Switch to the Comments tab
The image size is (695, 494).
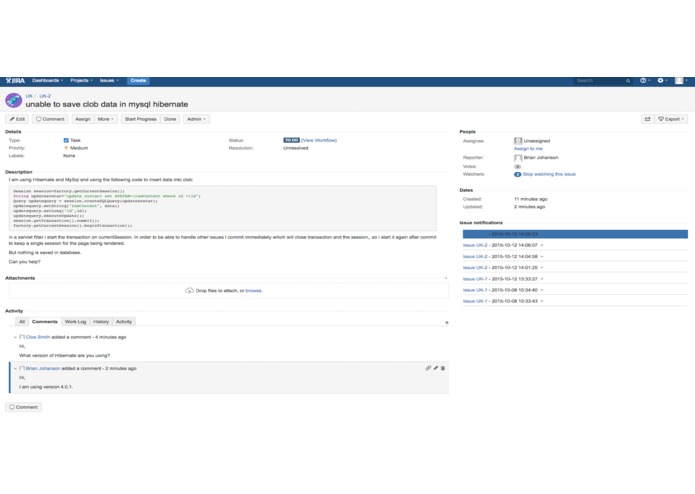45,322
